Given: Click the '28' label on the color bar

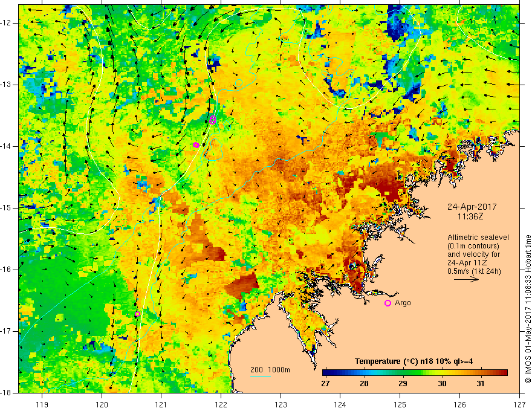Looking at the screenshot, I should pyautogui.click(x=364, y=384).
